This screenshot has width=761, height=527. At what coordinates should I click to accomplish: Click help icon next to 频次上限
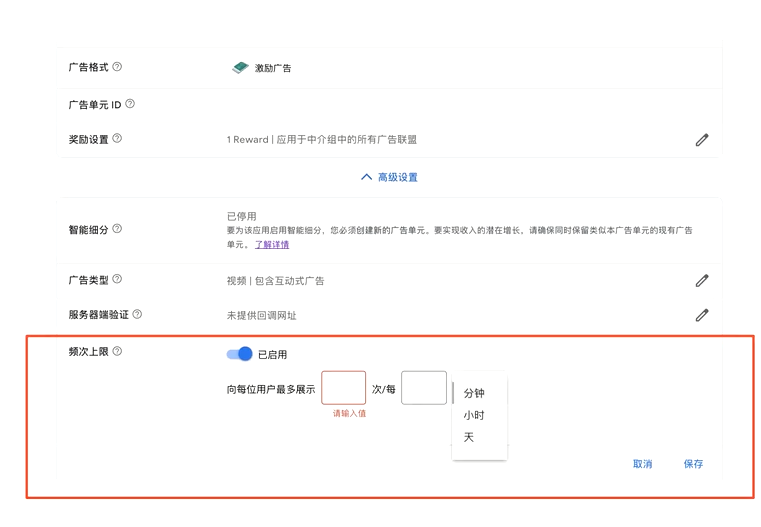click(117, 351)
